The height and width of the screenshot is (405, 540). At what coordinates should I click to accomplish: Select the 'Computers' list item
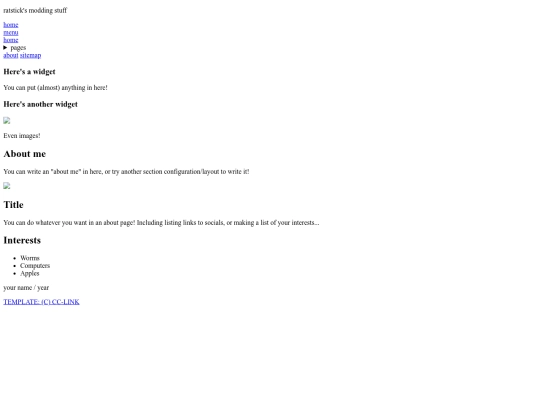(x=35, y=266)
